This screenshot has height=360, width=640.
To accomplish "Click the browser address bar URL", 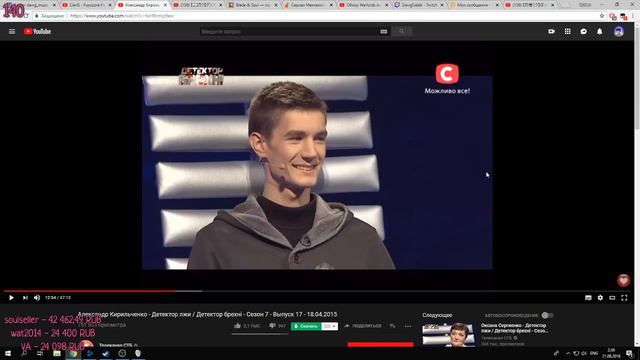I will (x=122, y=16).
